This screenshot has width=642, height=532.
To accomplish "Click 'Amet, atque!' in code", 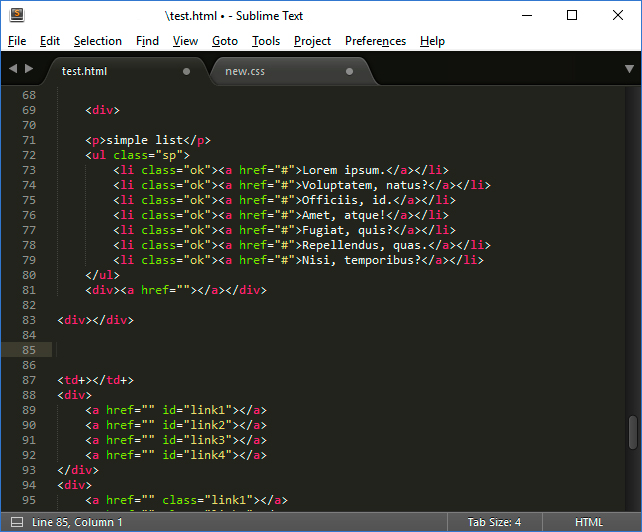I will (x=344, y=215).
